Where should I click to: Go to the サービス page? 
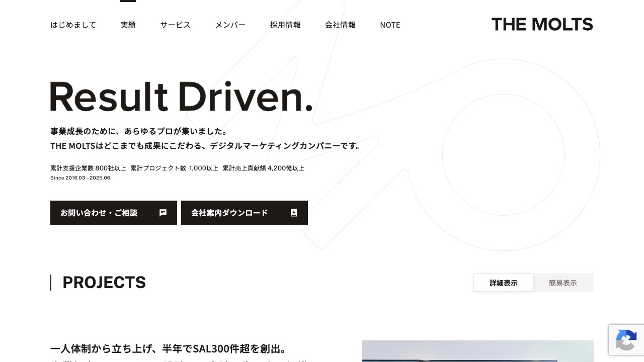tap(175, 25)
